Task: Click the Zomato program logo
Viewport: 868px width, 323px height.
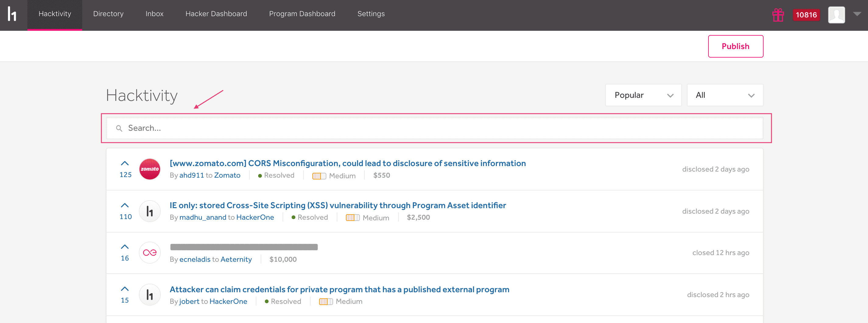Action: pyautogui.click(x=149, y=169)
